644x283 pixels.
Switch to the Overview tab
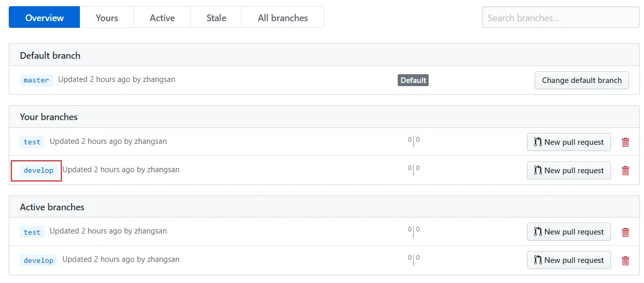pos(44,18)
